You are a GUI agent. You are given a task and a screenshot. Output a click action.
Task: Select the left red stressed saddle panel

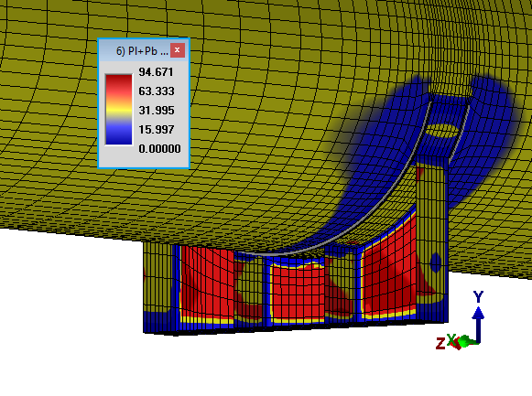pos(207,283)
